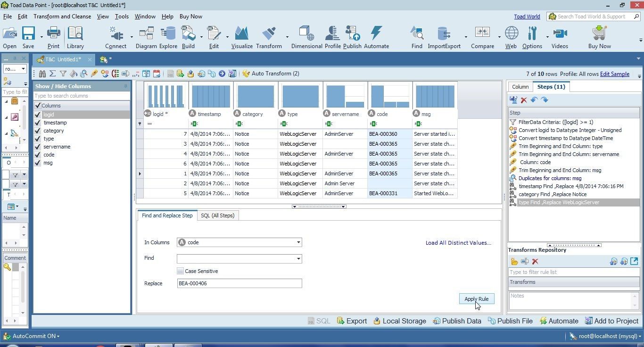Click the paint bucket icon in transform toolbar

74,74
